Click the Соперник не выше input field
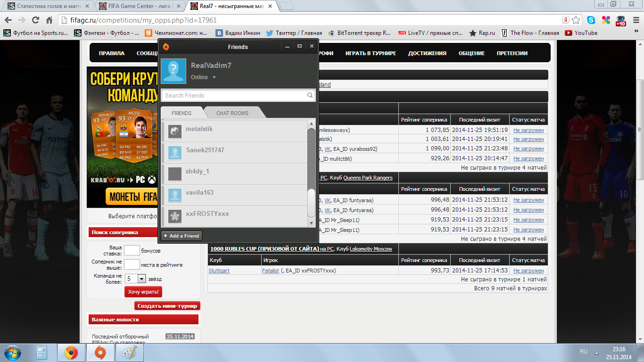 tap(132, 264)
